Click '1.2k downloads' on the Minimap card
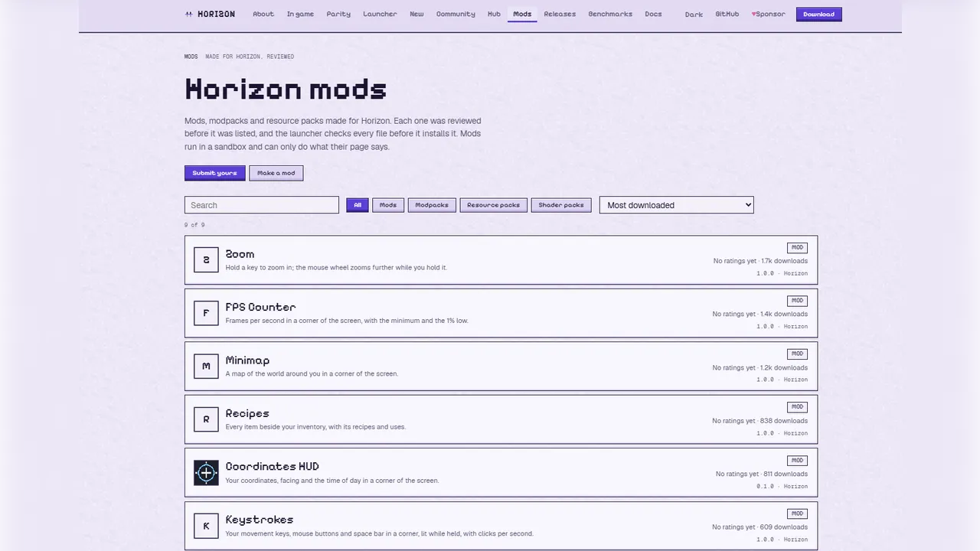The height and width of the screenshot is (551, 980). [x=784, y=367]
